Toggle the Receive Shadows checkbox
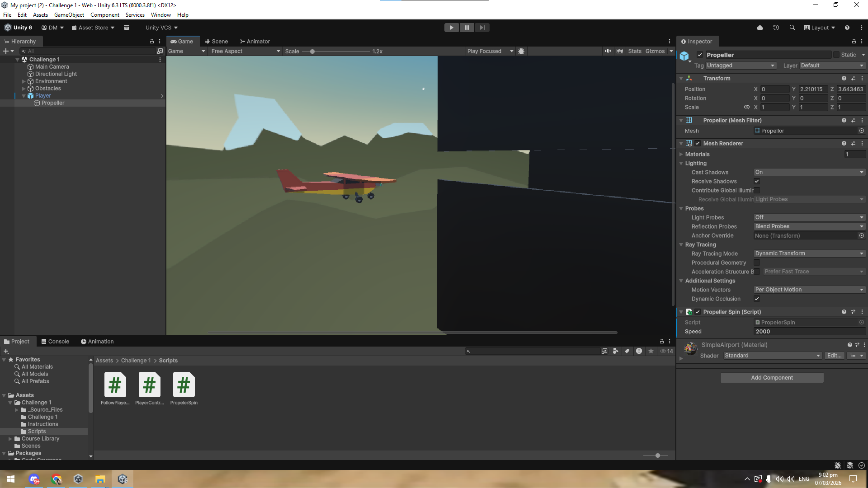868x488 pixels. tap(757, 181)
